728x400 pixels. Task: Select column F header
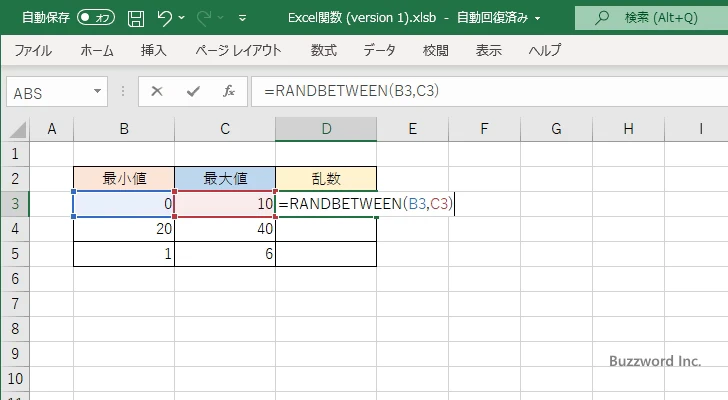tap(484, 129)
